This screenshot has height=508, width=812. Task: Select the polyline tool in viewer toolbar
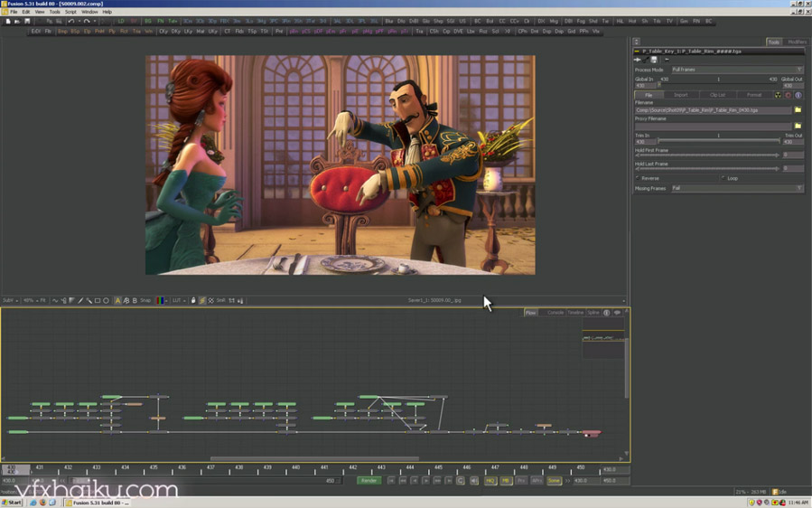[54, 300]
